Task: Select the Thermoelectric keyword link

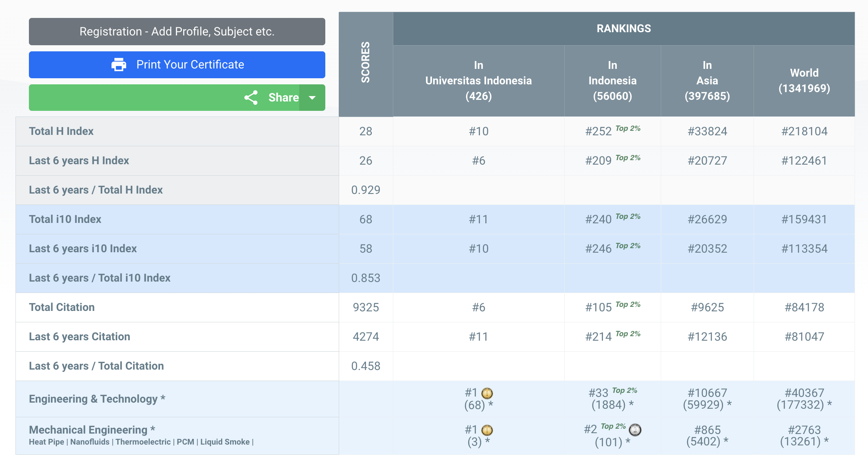Action: (143, 442)
